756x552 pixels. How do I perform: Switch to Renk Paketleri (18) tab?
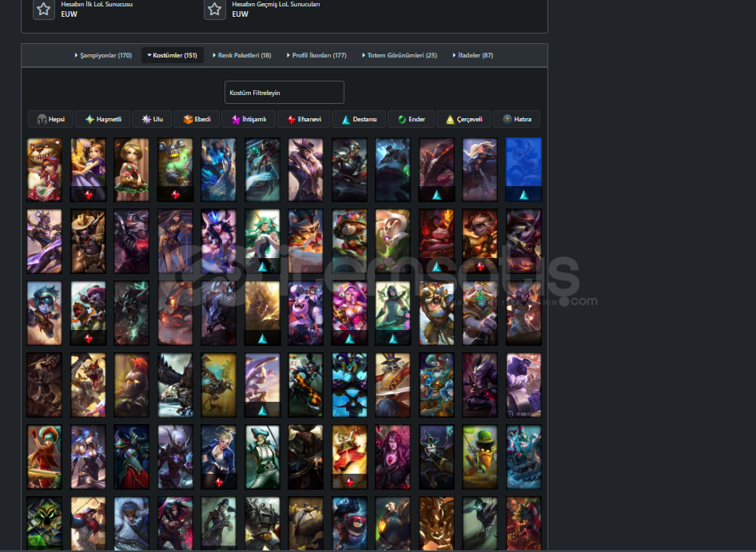pyautogui.click(x=242, y=55)
